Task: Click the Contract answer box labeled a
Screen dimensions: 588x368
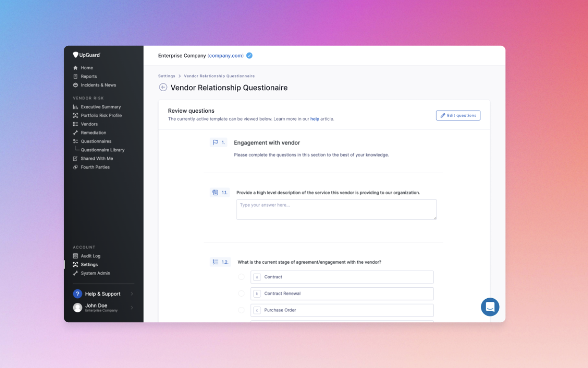Action: (x=342, y=277)
